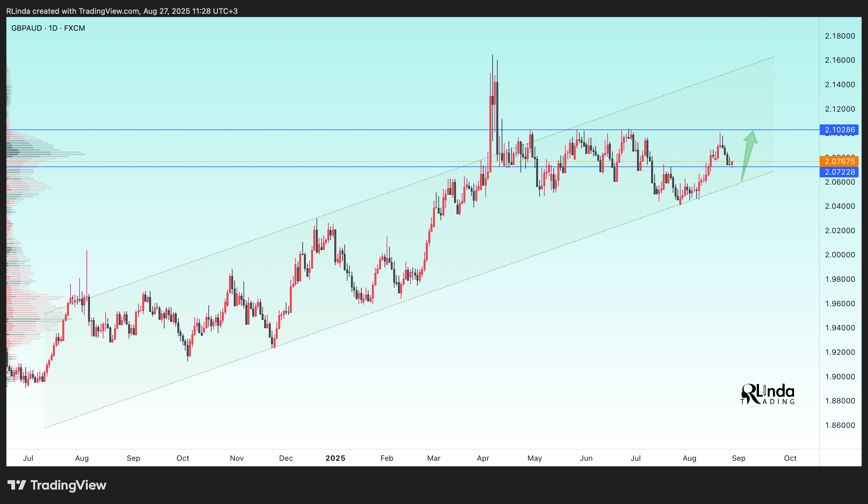Click the 2.04000 price axis value
Screen dimensions: 868x504
click(x=840, y=206)
